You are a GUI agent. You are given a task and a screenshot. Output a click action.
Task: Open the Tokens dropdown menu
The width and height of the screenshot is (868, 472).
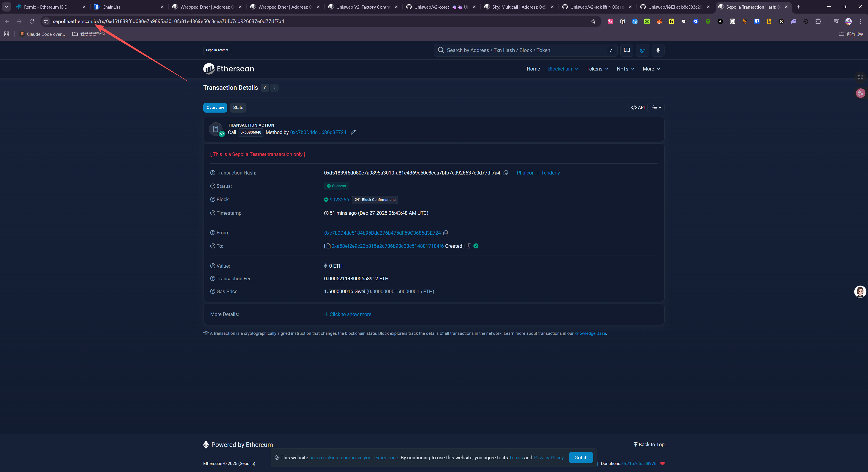pyautogui.click(x=597, y=69)
